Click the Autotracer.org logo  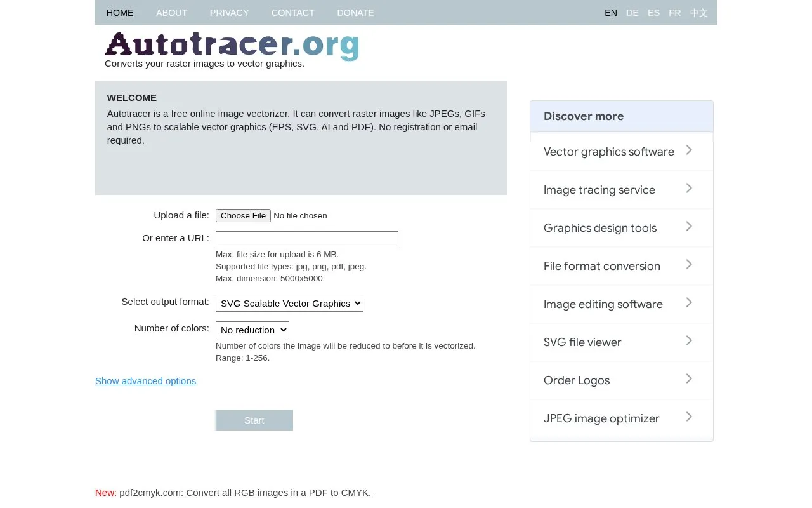coord(232,46)
